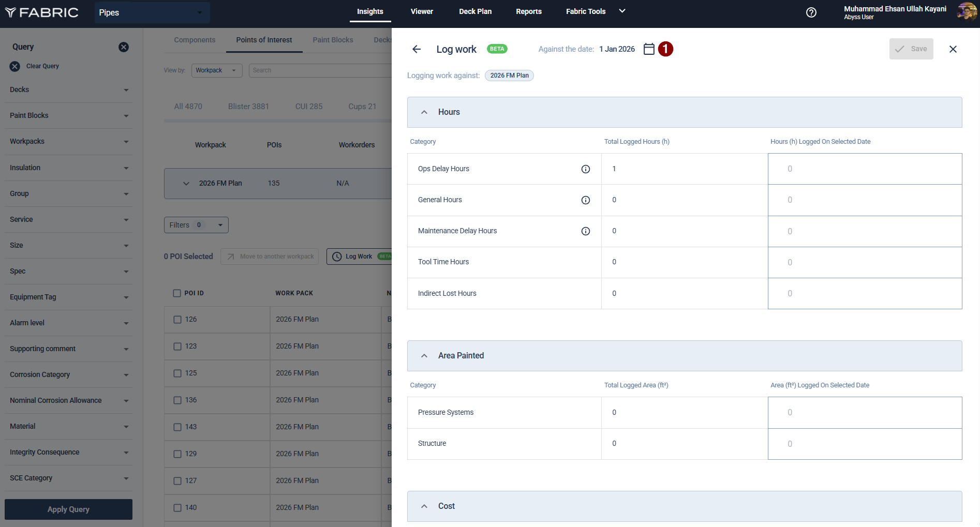Viewport: 980px width, 527px height.
Task: Close the Query panel with X icon
Action: (x=124, y=47)
